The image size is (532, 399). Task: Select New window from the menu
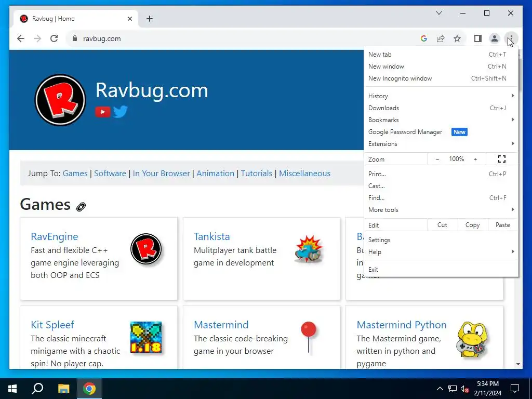(441, 66)
